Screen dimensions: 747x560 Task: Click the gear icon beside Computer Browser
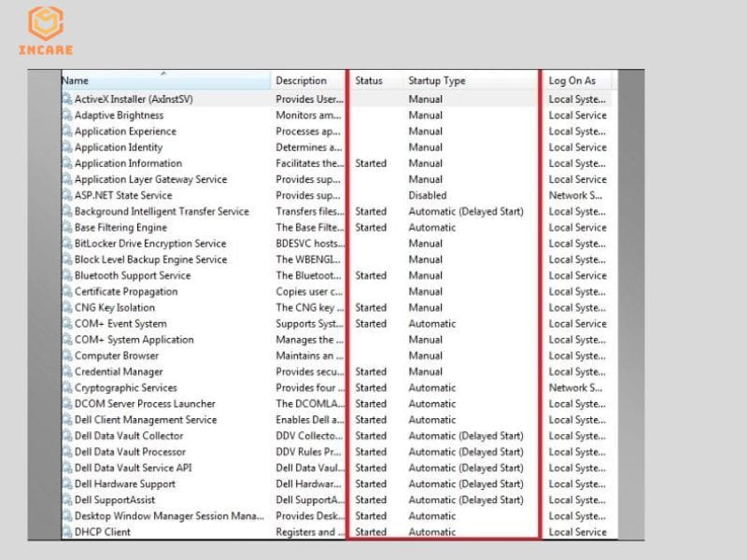coord(67,356)
